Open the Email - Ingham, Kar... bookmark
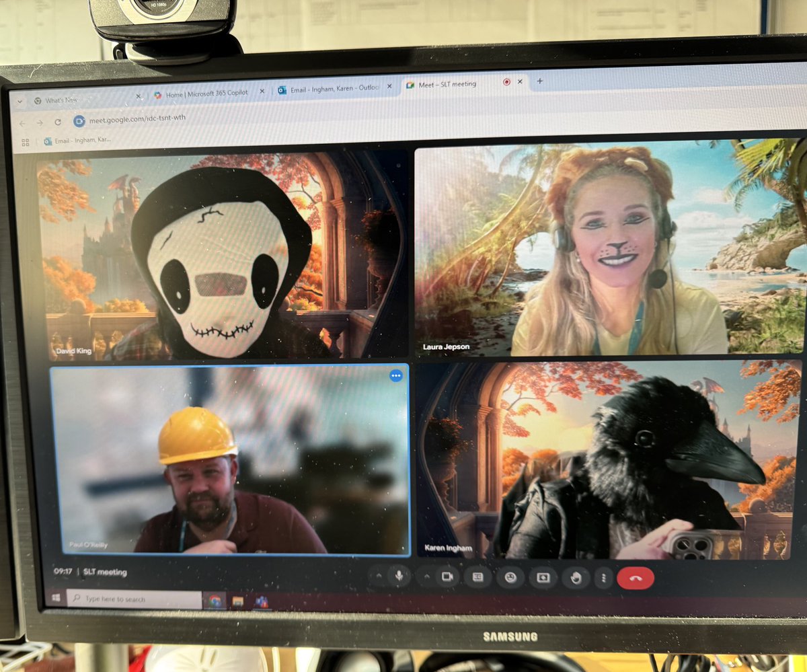 [78, 141]
